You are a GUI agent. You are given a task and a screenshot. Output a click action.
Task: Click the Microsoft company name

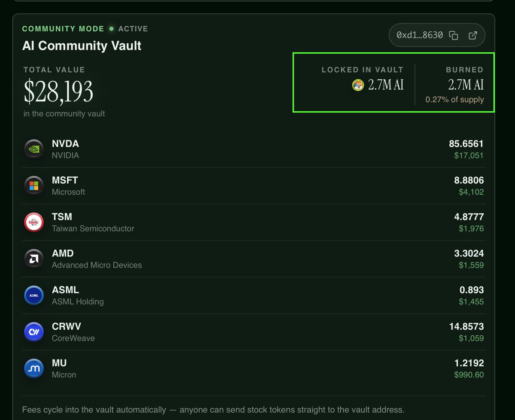69,192
